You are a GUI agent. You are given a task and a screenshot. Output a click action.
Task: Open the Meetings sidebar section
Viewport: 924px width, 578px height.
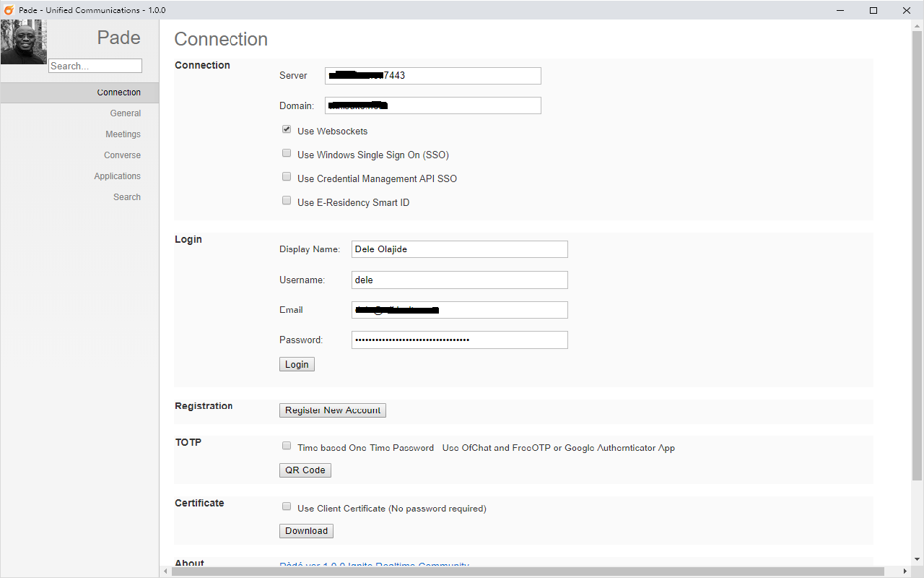[x=123, y=134]
